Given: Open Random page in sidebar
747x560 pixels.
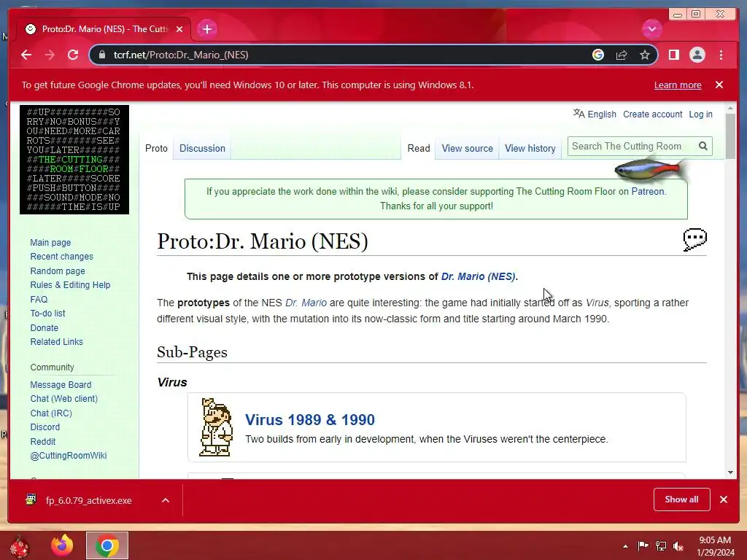Looking at the screenshot, I should 58,271.
